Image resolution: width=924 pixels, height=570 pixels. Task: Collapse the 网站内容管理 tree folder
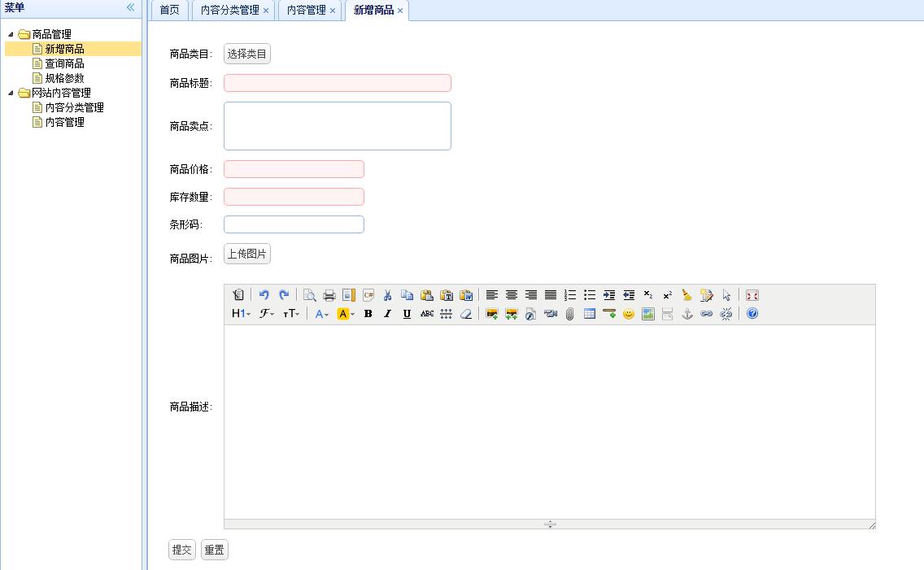(11, 93)
